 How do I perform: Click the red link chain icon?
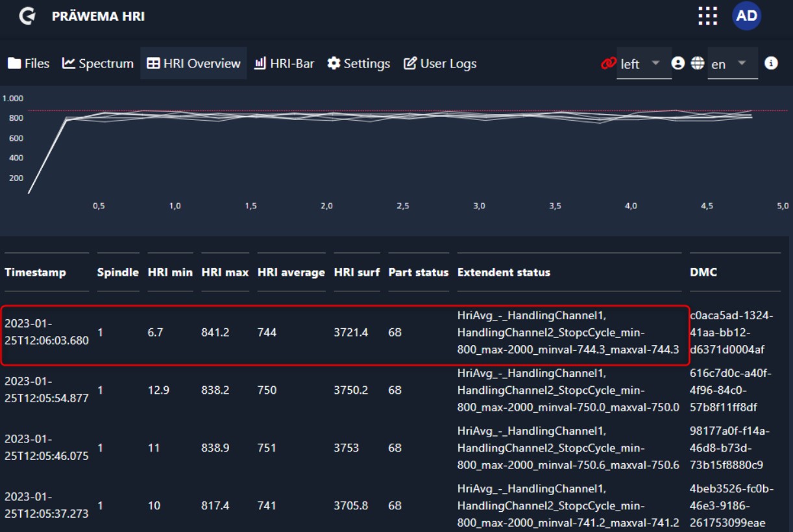click(x=608, y=64)
